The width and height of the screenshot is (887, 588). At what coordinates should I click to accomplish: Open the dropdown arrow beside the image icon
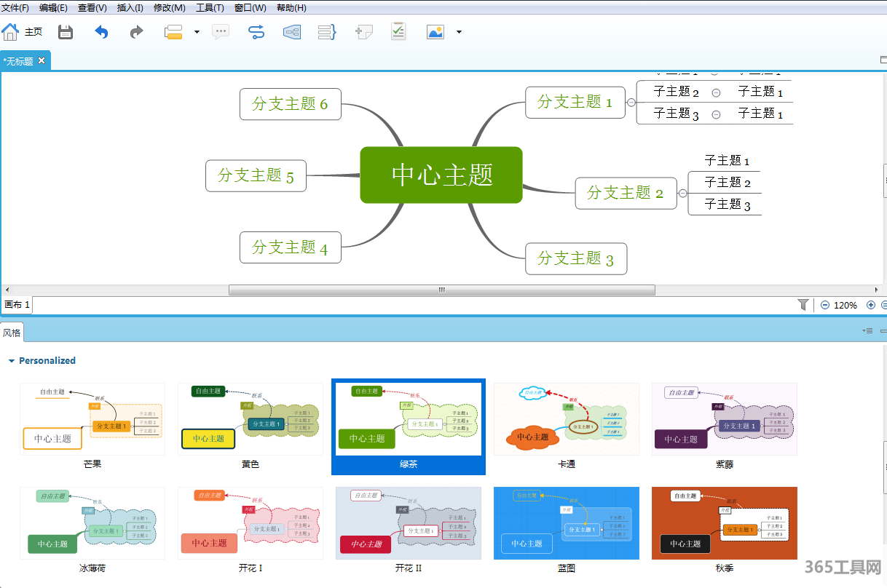[x=459, y=32]
